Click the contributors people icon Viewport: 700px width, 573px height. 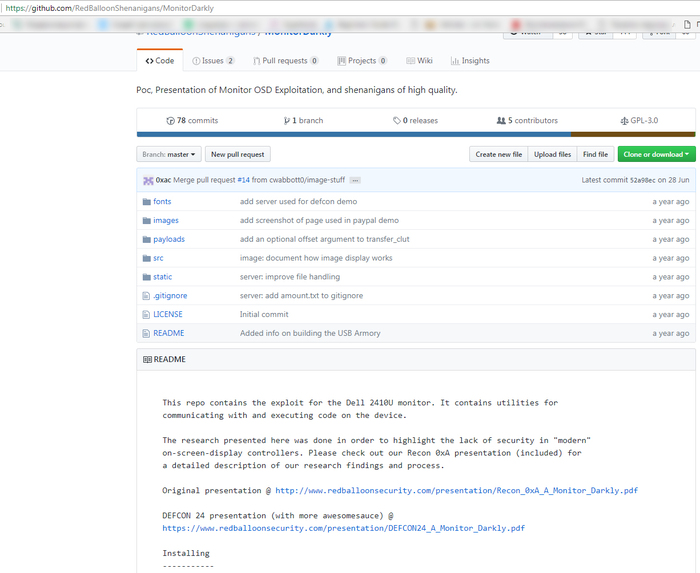[501, 120]
